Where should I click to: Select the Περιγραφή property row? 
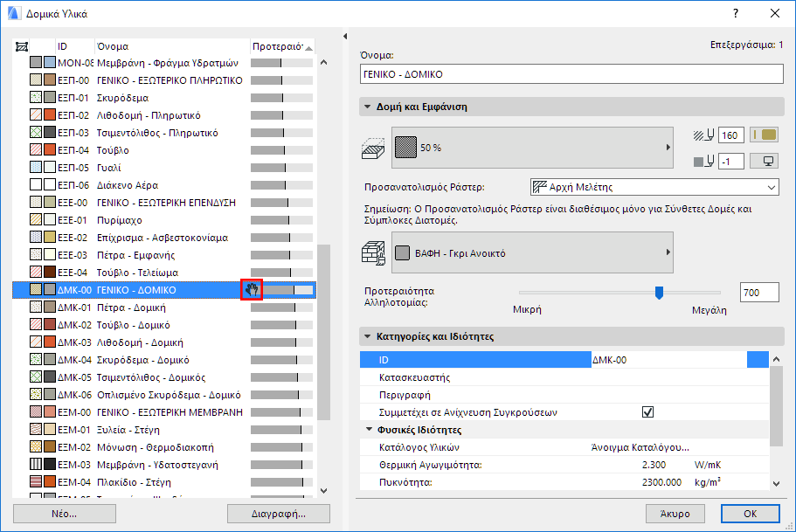564,395
